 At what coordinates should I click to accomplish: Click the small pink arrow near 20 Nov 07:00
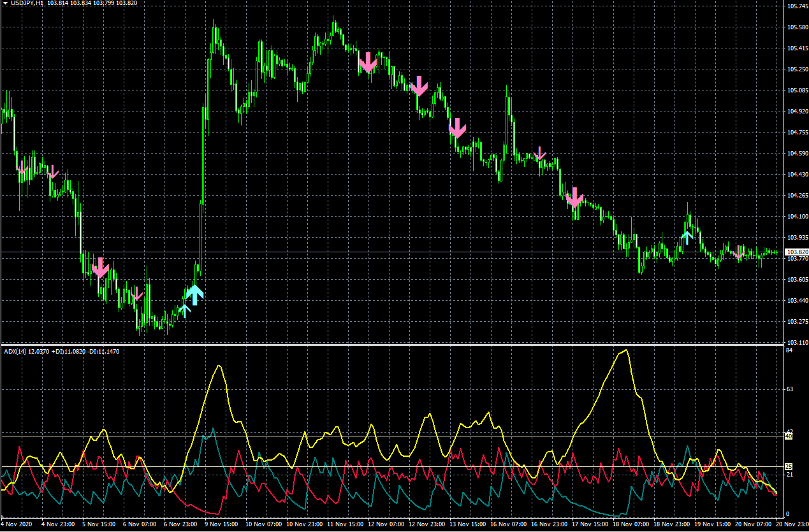click(739, 252)
